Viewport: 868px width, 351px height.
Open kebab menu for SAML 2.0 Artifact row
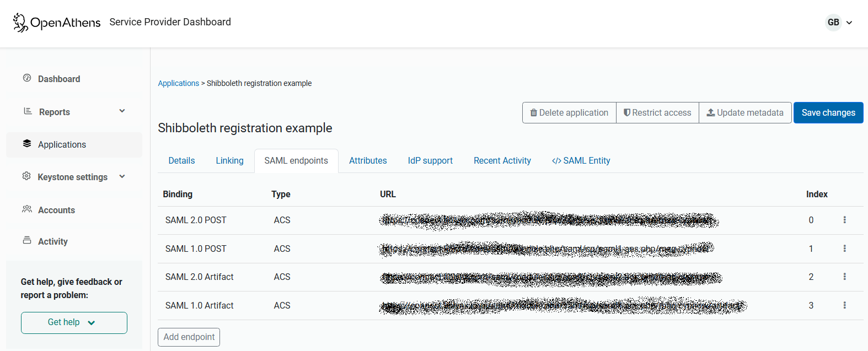tap(844, 277)
